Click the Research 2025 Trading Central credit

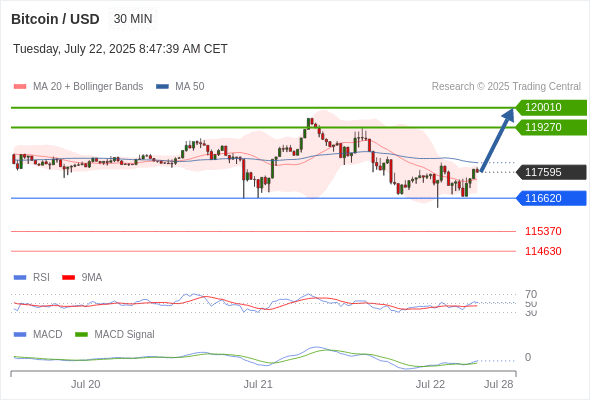point(506,87)
